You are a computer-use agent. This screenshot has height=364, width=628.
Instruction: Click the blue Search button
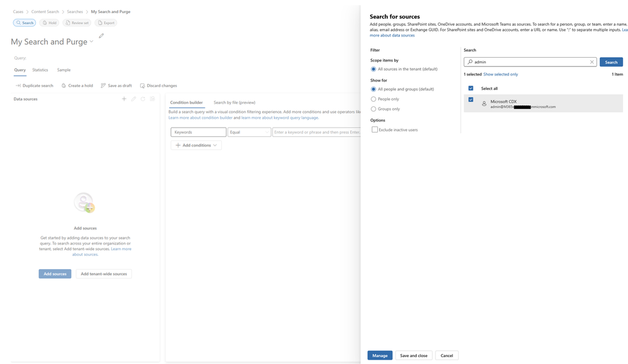(x=611, y=62)
